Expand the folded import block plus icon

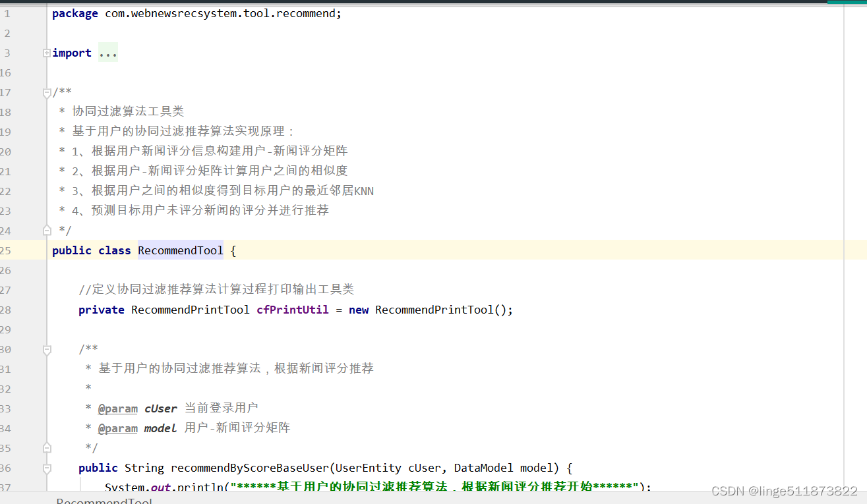(x=47, y=53)
